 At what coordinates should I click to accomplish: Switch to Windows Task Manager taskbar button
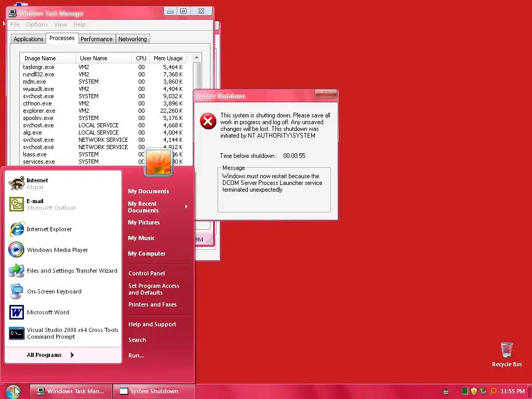71,391
